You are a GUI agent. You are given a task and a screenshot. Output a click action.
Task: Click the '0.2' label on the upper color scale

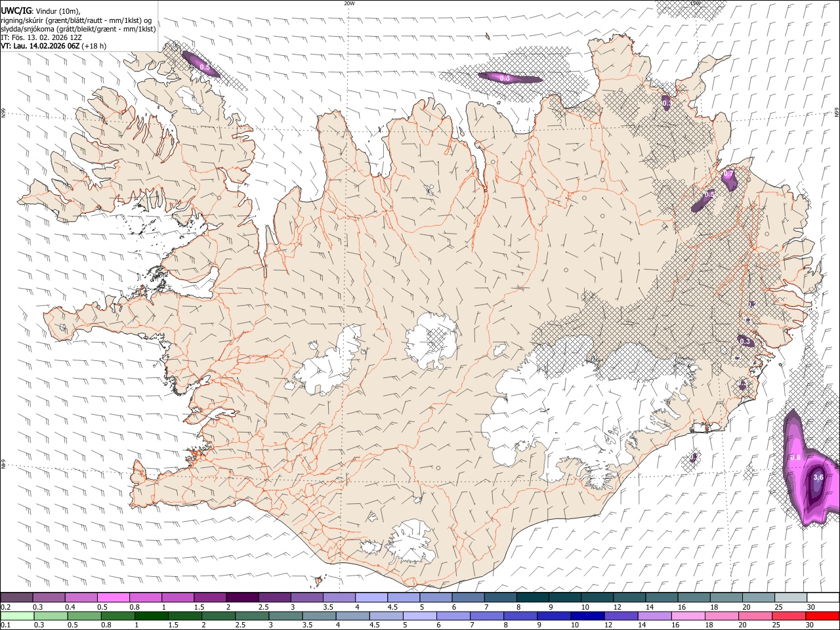pos(5,607)
